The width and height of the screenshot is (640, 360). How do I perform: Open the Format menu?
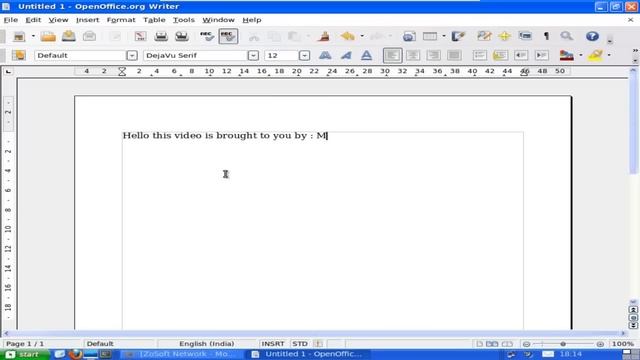pos(121,20)
